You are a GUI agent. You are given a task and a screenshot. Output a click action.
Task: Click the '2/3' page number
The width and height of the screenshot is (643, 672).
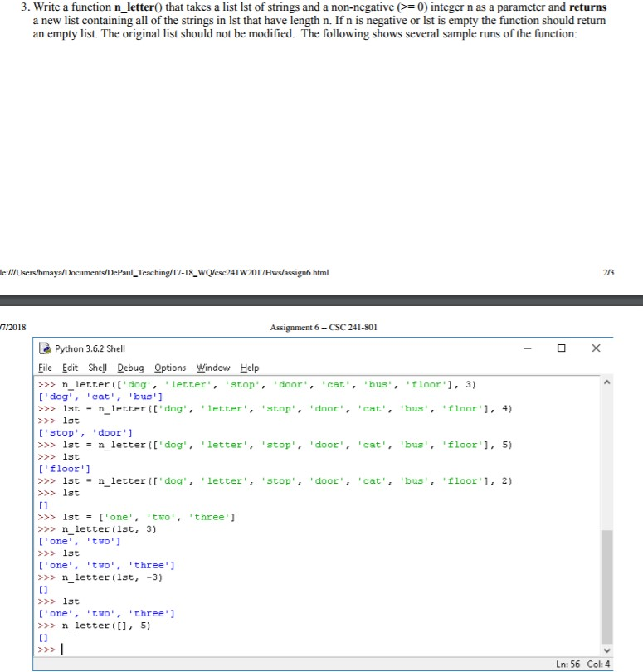608,273
